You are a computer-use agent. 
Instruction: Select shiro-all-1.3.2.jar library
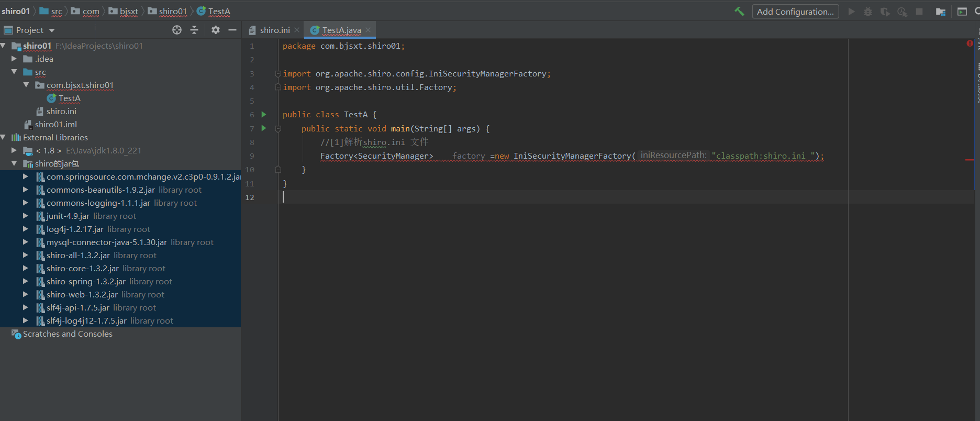pos(78,256)
